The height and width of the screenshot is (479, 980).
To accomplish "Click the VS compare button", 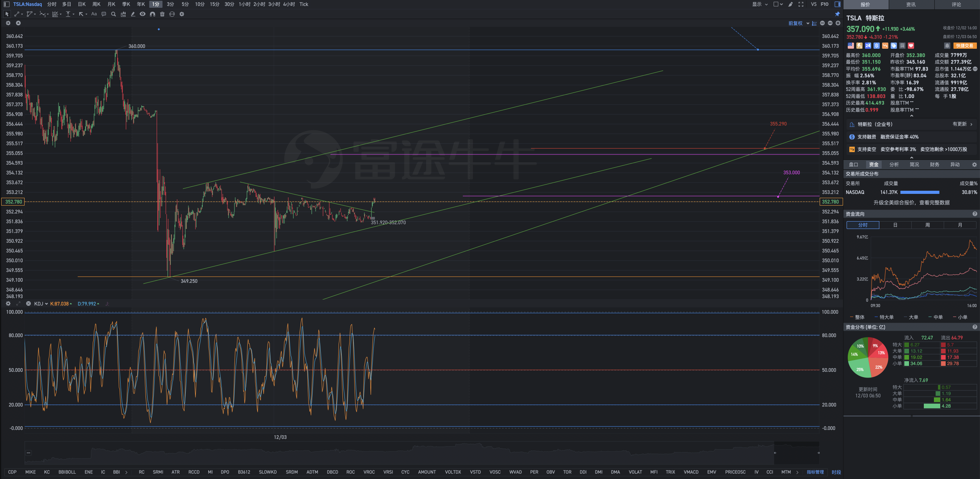I will [814, 4].
